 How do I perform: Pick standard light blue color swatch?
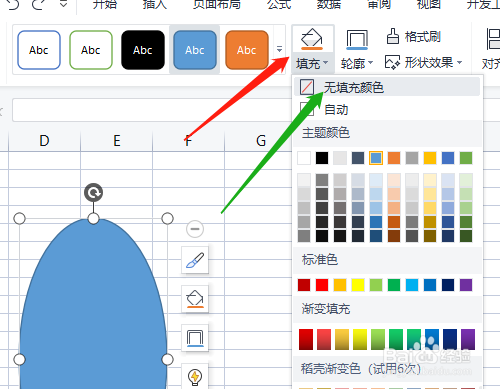pos(412,285)
